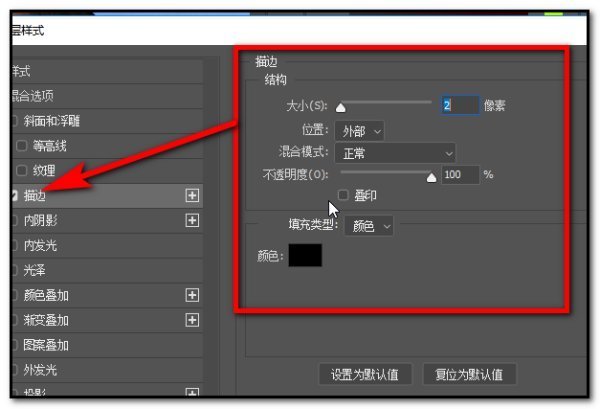Click the plus icon beside 内阴影
The height and width of the screenshot is (409, 600).
point(193,220)
